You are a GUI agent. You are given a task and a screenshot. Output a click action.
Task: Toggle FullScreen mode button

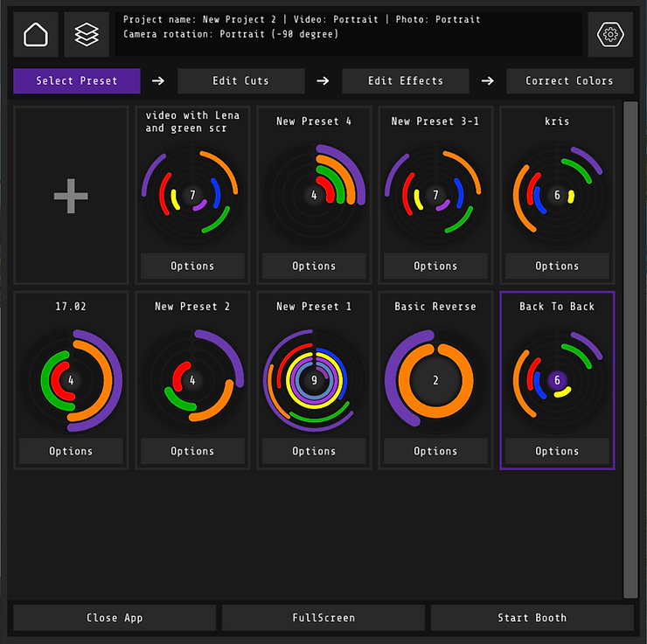(x=323, y=618)
